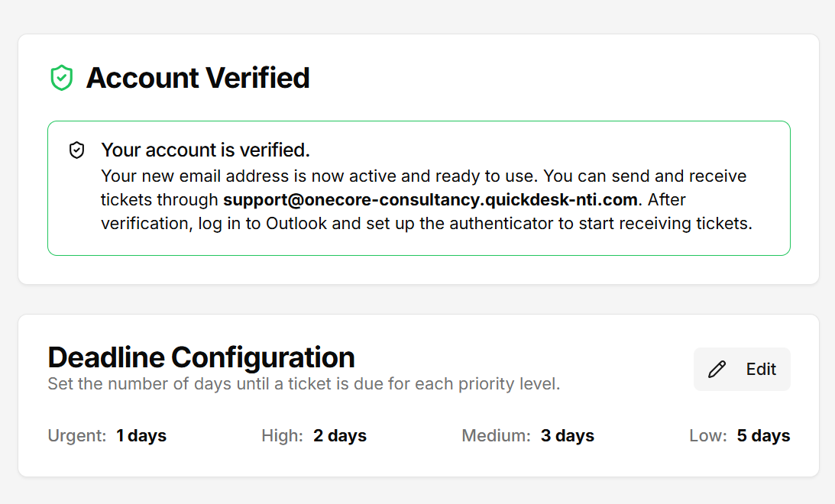The width and height of the screenshot is (835, 504).
Task: Click the shield outline icon beside the verified message
Action: pos(77,150)
